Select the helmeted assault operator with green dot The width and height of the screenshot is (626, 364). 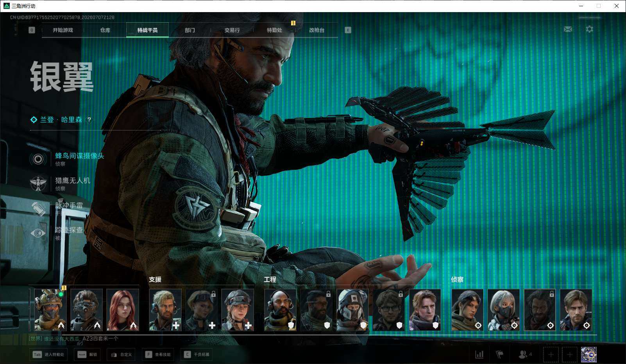[50, 310]
